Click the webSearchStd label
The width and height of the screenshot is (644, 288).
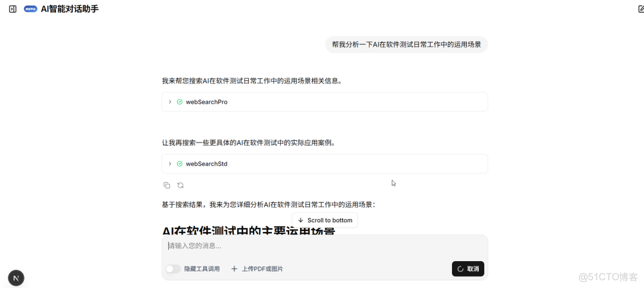click(206, 163)
